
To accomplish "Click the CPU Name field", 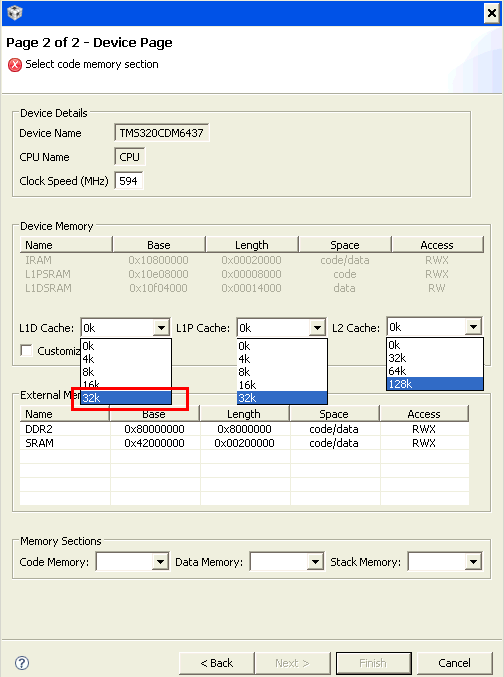I will (130, 157).
